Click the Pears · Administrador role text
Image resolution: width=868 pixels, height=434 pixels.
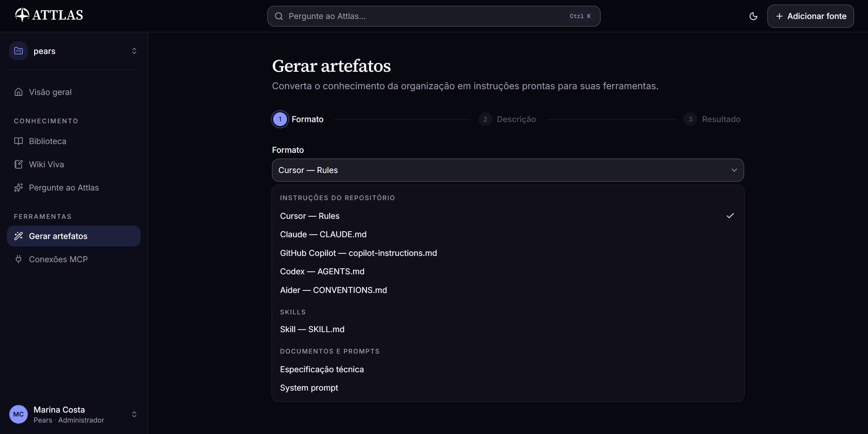click(69, 420)
